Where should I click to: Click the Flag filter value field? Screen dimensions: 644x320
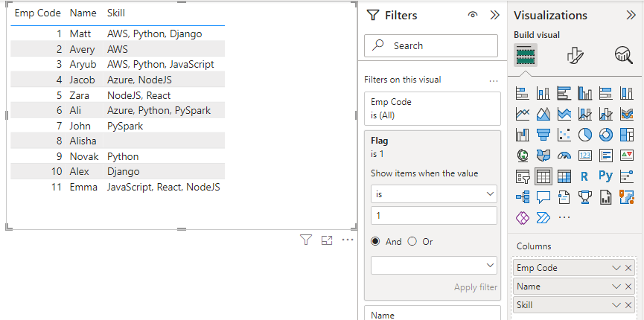(434, 215)
